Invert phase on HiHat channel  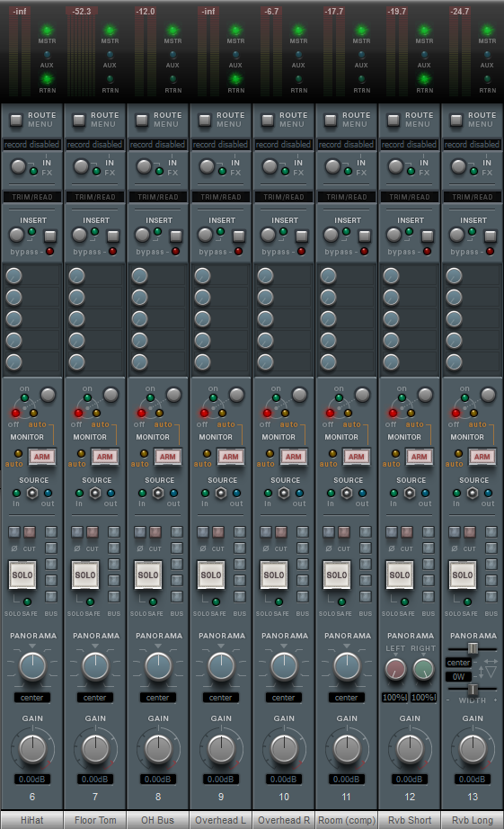(x=14, y=532)
